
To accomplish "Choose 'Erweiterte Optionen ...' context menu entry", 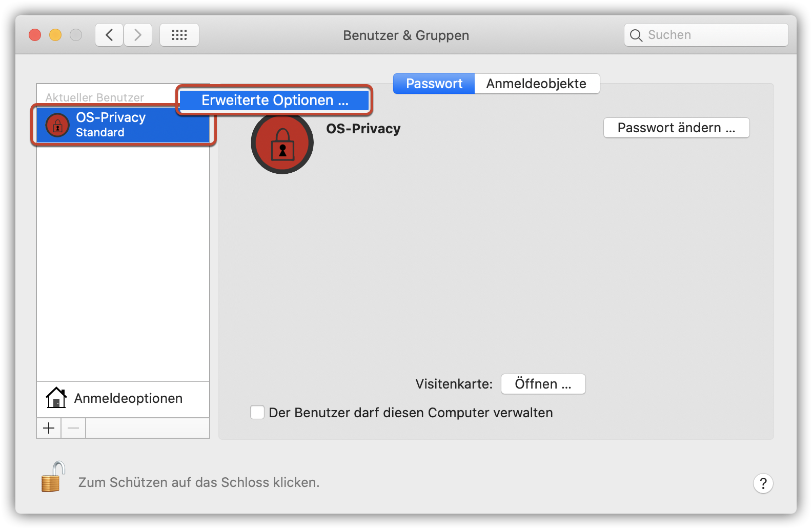I will coord(274,100).
